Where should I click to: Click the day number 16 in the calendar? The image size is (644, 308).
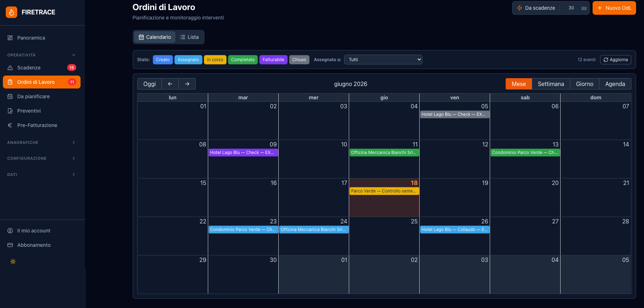point(273,183)
